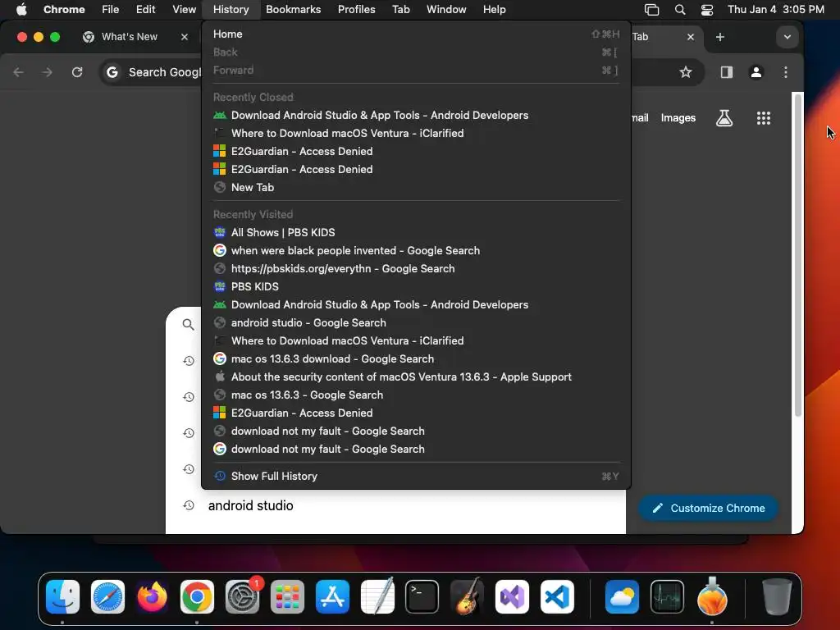840x630 pixels.
Task: Open Launchpad from the Dock
Action: 287,596
